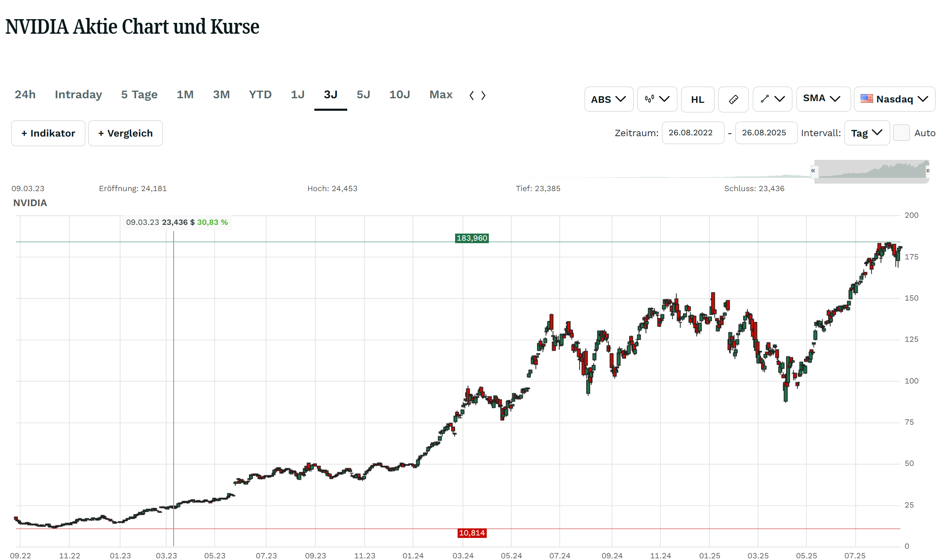Click the 200 y-axis price label
Screen dimensions: 946x560
[x=911, y=215]
